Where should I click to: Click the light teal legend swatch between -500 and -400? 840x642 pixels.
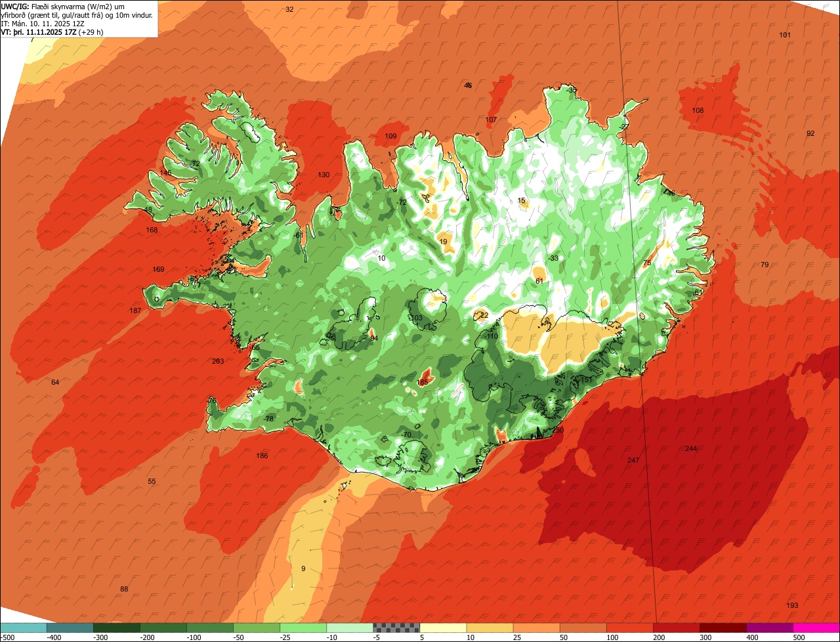tap(24, 628)
